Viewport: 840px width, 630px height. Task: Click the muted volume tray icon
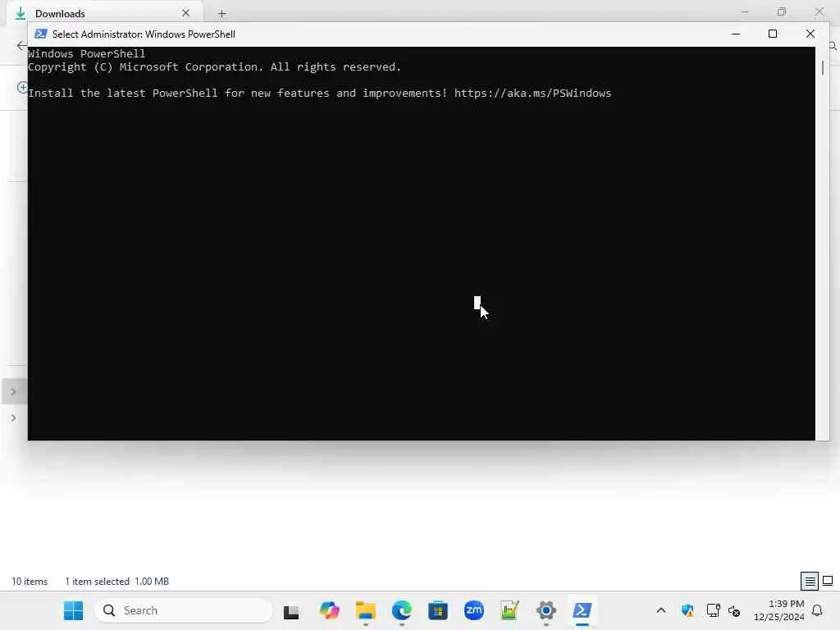(x=734, y=610)
